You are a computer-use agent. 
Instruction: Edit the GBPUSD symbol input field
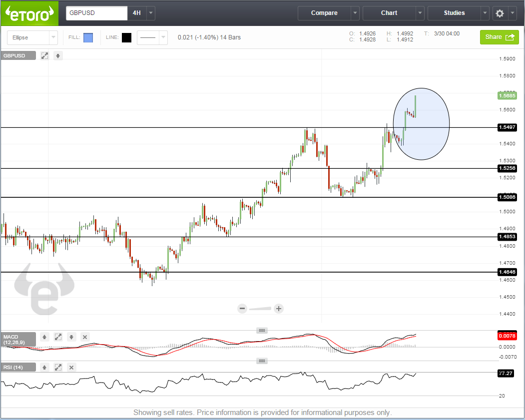click(96, 13)
